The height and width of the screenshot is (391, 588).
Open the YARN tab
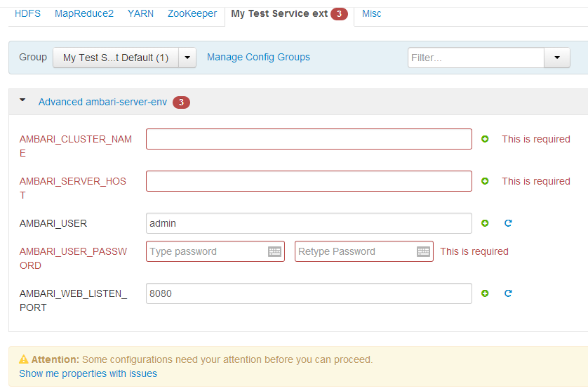click(x=140, y=13)
